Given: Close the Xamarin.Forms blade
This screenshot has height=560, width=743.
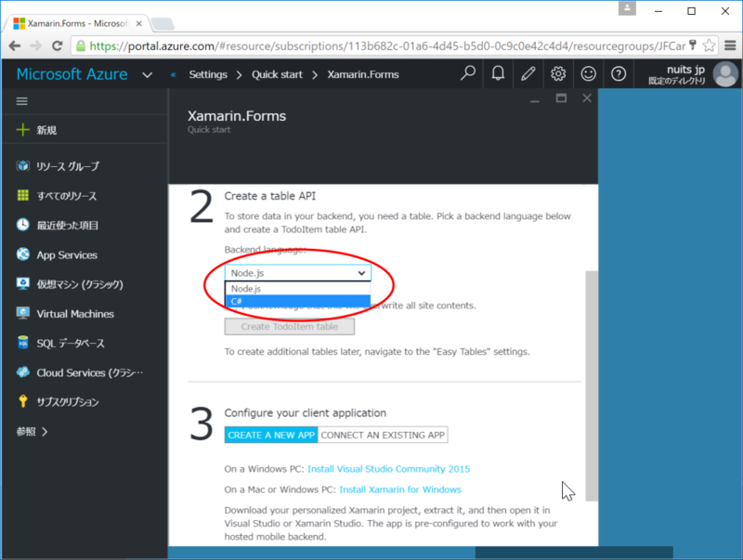Looking at the screenshot, I should [587, 98].
